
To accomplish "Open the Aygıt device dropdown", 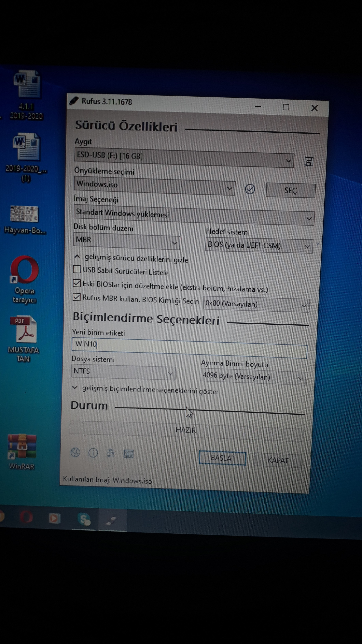I will point(184,157).
